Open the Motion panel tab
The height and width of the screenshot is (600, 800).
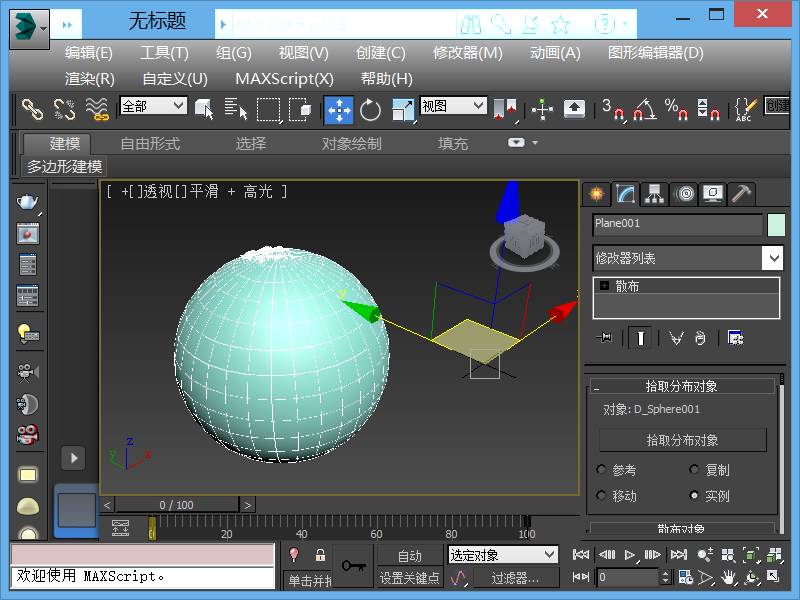click(x=684, y=194)
